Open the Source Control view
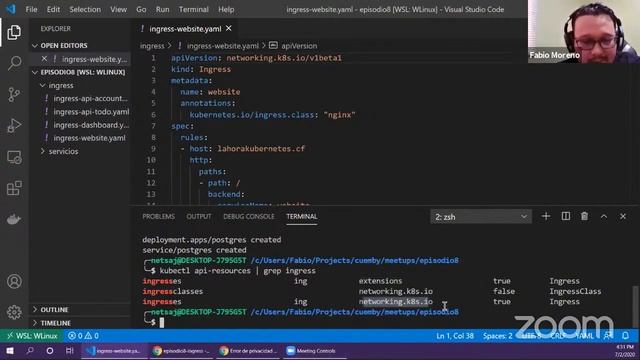 point(14,94)
